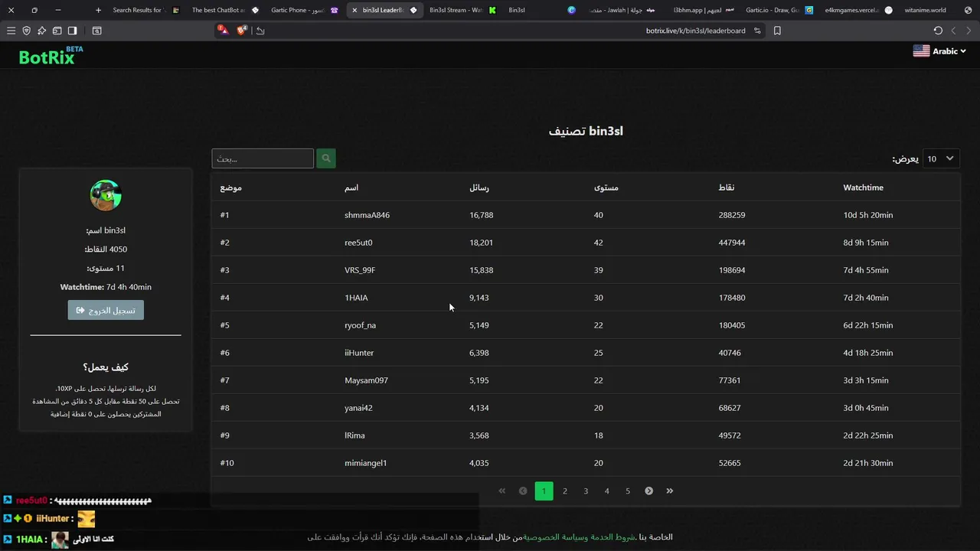980x551 pixels.
Task: Click the address bar URL
Action: (695, 31)
